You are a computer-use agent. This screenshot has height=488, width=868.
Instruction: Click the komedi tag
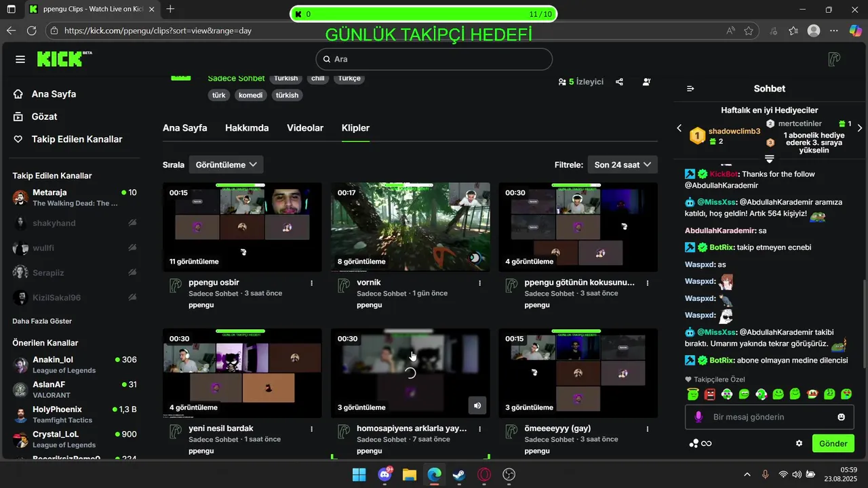[250, 96]
